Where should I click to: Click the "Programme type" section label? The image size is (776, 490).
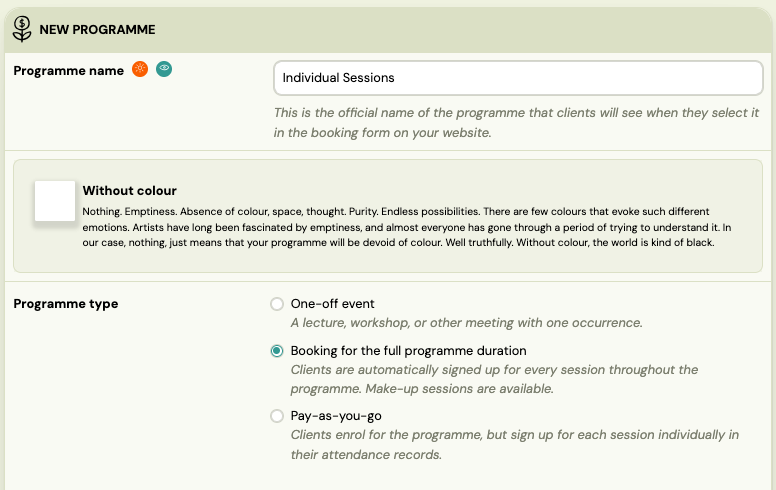point(66,304)
